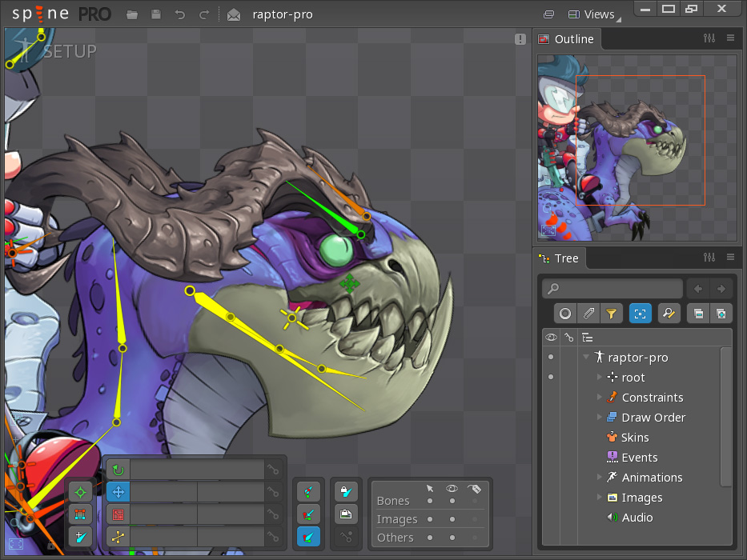747x560 pixels.
Task: Click the Save project icon
Action: coord(156,14)
